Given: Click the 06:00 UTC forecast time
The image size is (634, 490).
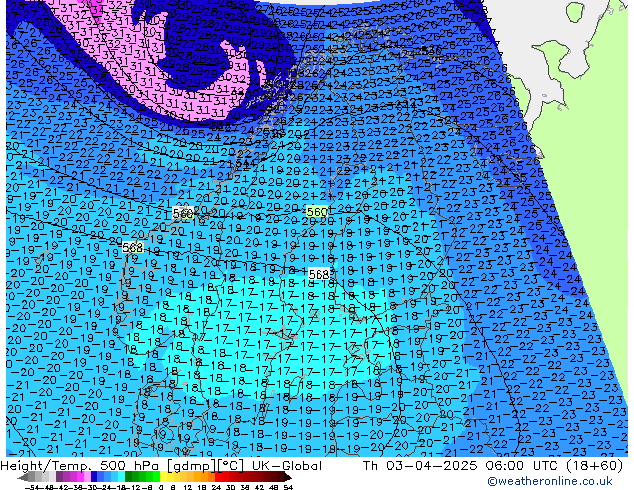Looking at the screenshot, I should 523,466.
